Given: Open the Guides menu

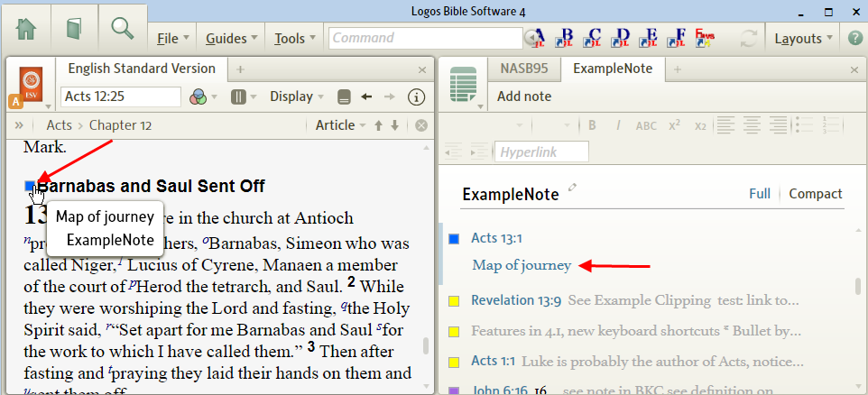Looking at the screenshot, I should tap(231, 39).
